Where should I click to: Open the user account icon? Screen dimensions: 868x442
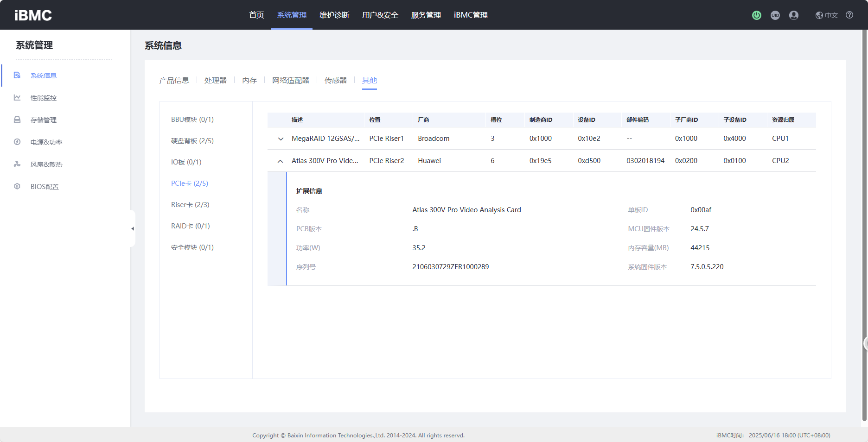point(794,15)
